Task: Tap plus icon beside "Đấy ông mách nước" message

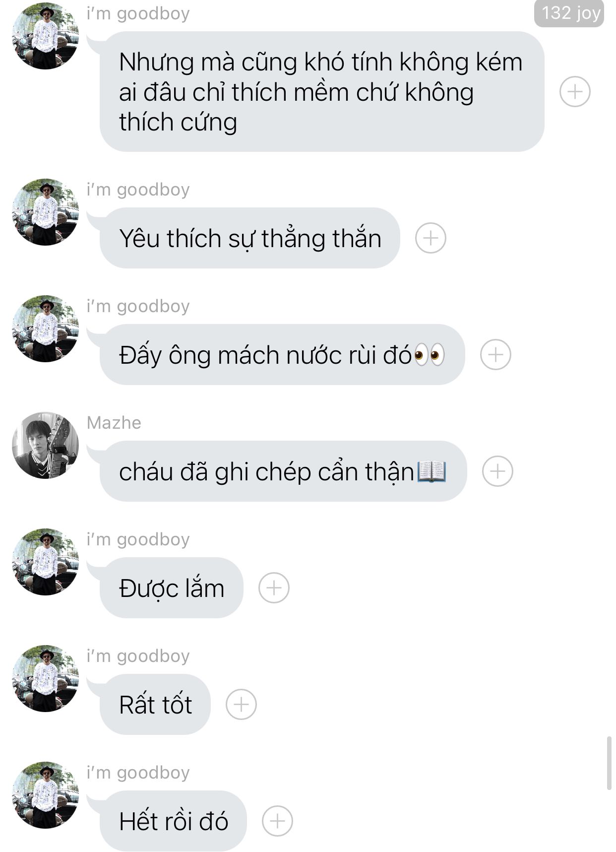Action: 495,355
